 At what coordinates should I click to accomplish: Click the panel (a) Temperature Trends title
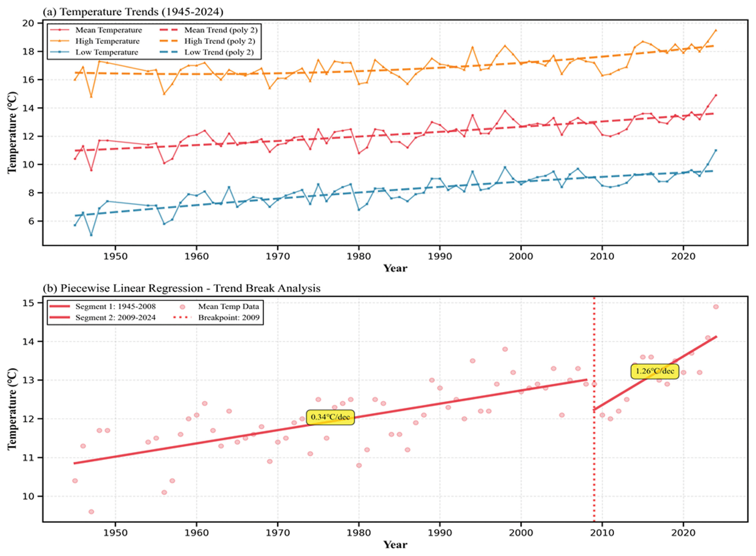(133, 12)
